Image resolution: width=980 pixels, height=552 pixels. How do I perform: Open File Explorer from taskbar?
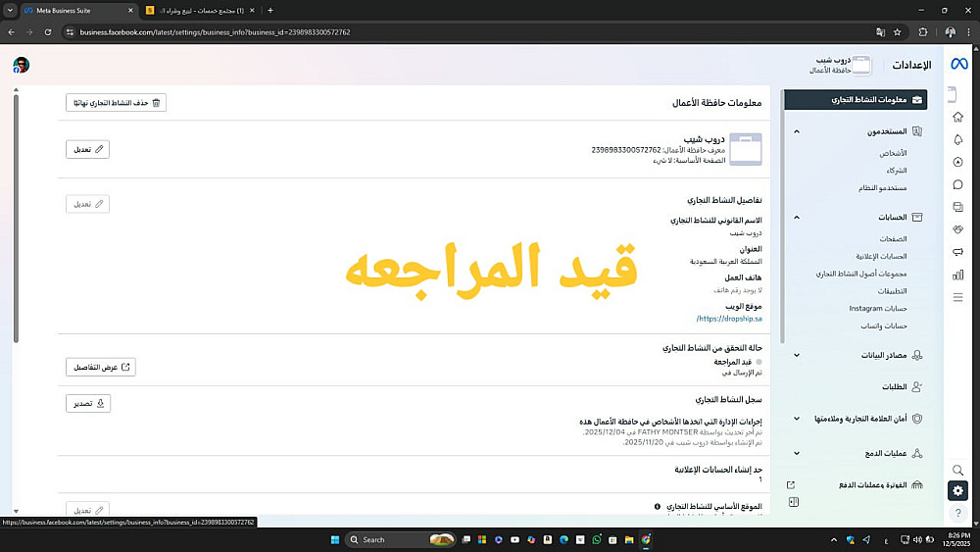point(629,539)
